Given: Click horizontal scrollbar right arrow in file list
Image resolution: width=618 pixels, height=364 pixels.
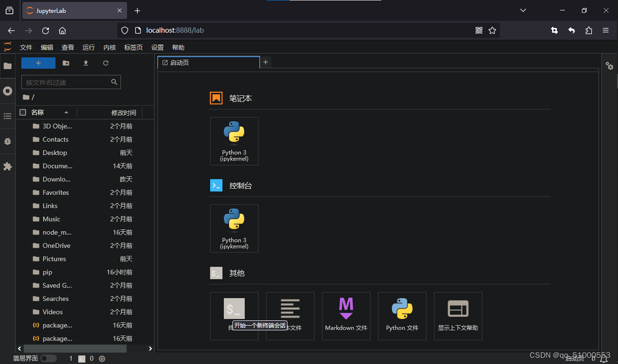Looking at the screenshot, I should pos(150,349).
